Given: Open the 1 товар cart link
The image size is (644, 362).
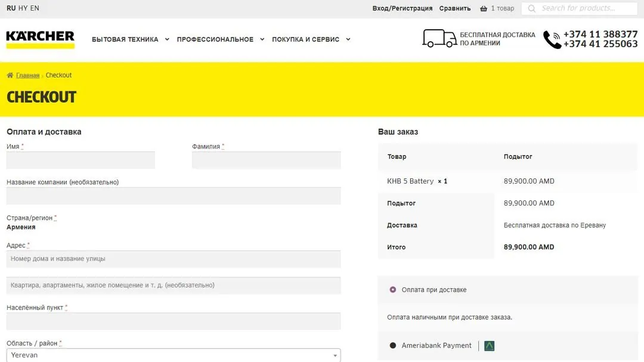Looking at the screenshot, I should tap(502, 8).
